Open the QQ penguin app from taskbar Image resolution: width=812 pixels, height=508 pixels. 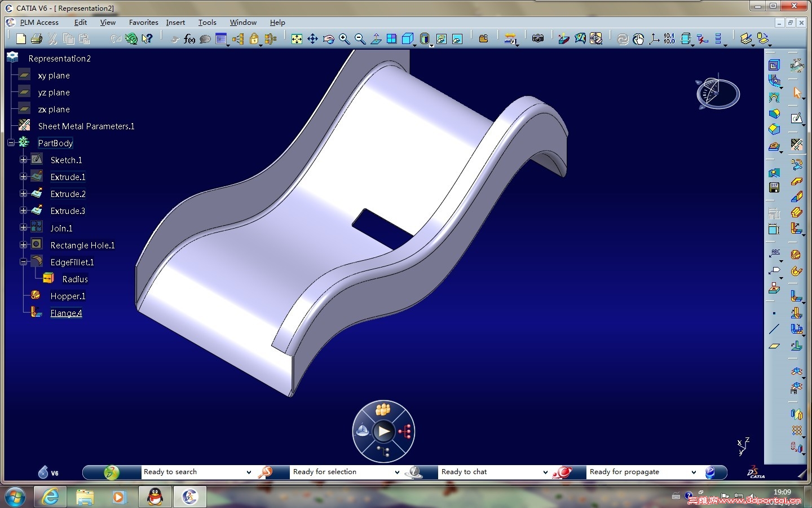pyautogui.click(x=155, y=497)
